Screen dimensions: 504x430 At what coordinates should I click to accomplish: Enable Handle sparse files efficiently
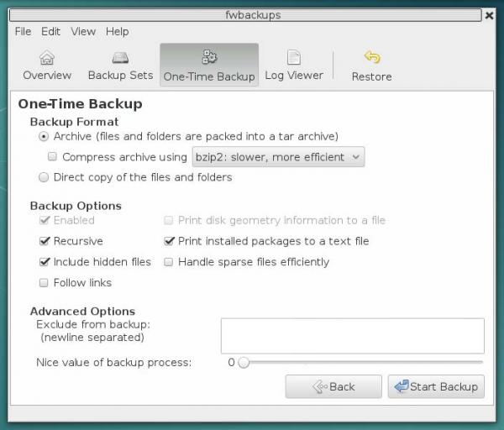tap(169, 262)
